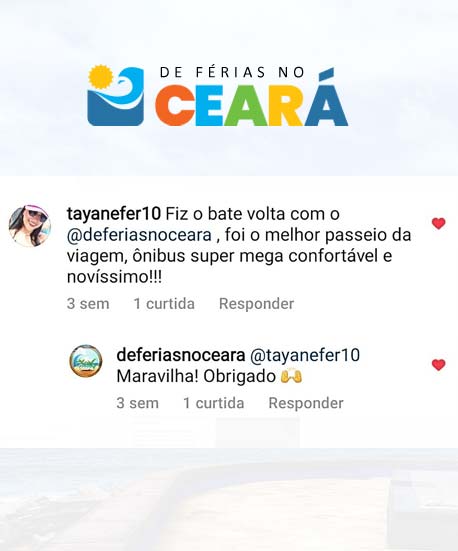
Task: Click the DE FÉRIAS NO header text
Action: [232, 72]
